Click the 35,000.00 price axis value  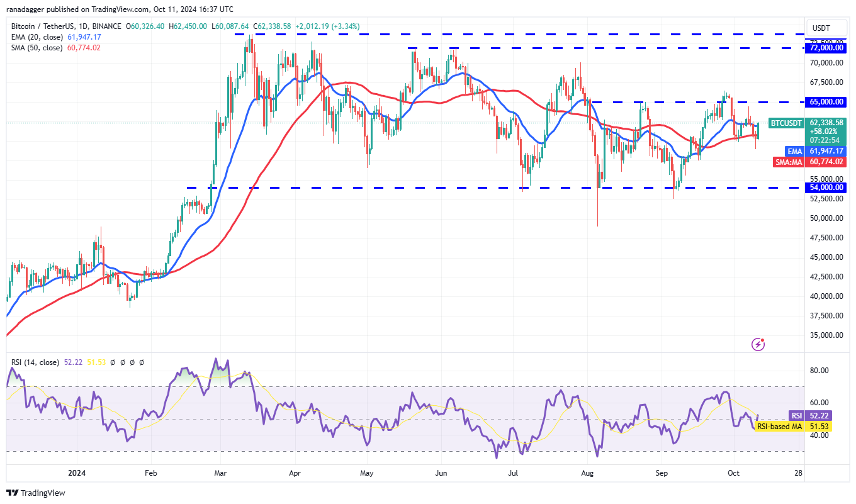826,335
